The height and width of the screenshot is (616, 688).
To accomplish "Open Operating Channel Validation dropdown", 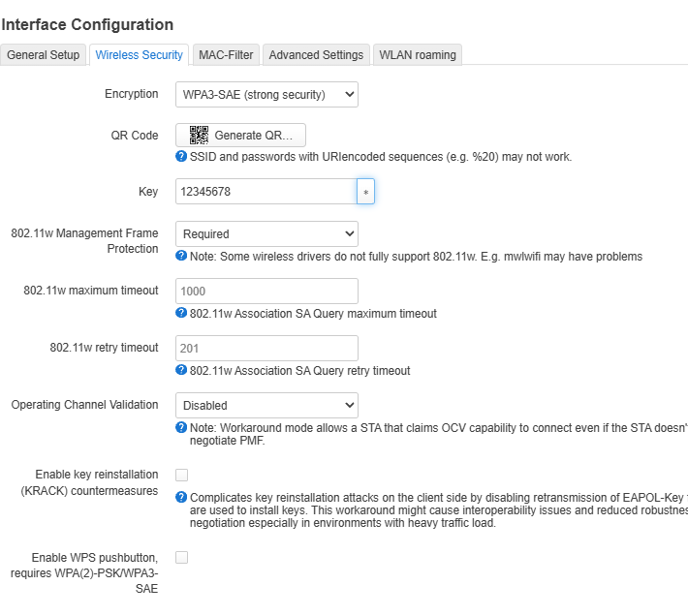I will click(x=266, y=405).
